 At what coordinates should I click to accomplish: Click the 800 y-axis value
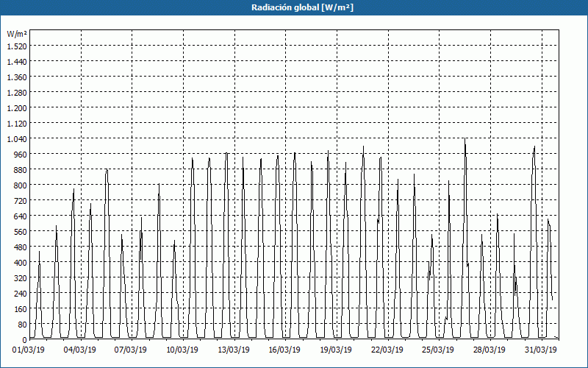pos(21,185)
